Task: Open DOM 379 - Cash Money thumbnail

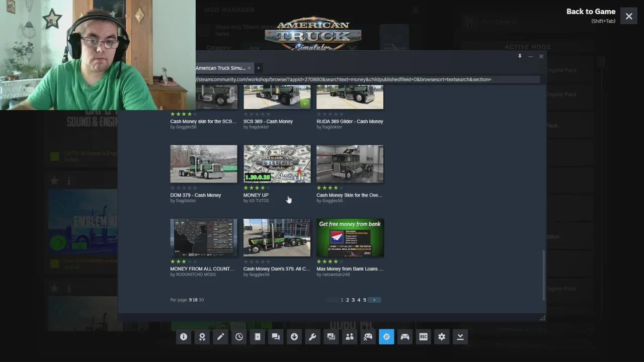Action: 204,164
